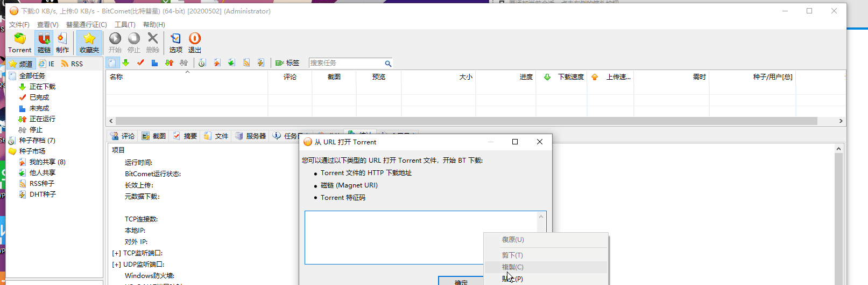Select 种子市场 folder in the sidebar

tap(32, 151)
